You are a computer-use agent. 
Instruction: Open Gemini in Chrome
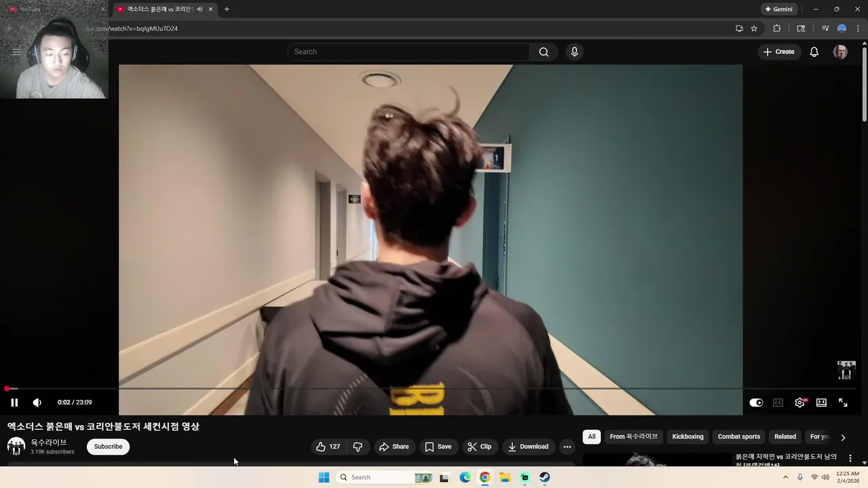click(x=778, y=9)
